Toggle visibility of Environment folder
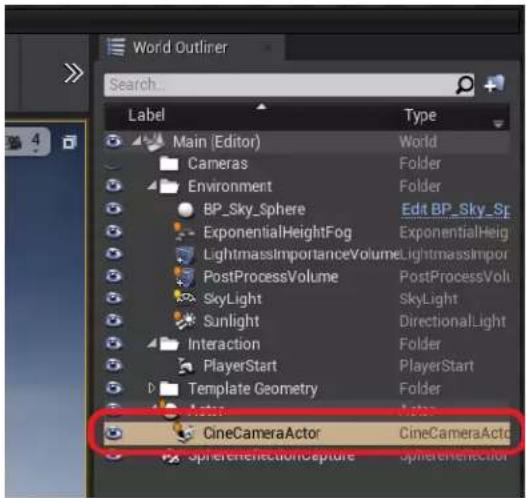 coord(113,186)
